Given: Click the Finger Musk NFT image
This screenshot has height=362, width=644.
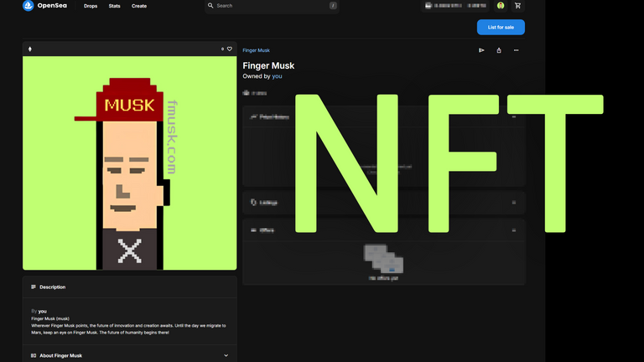Looking at the screenshot, I should point(129,163).
